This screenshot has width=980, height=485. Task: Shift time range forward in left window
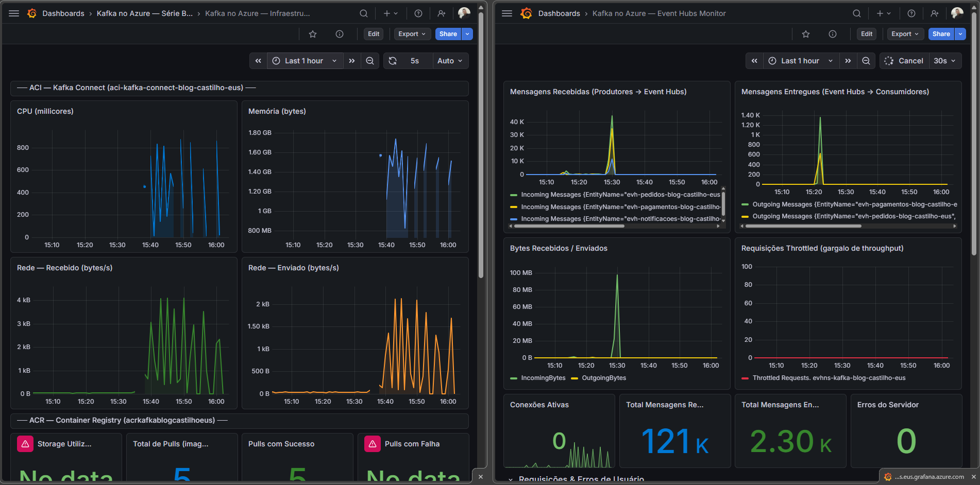352,61
